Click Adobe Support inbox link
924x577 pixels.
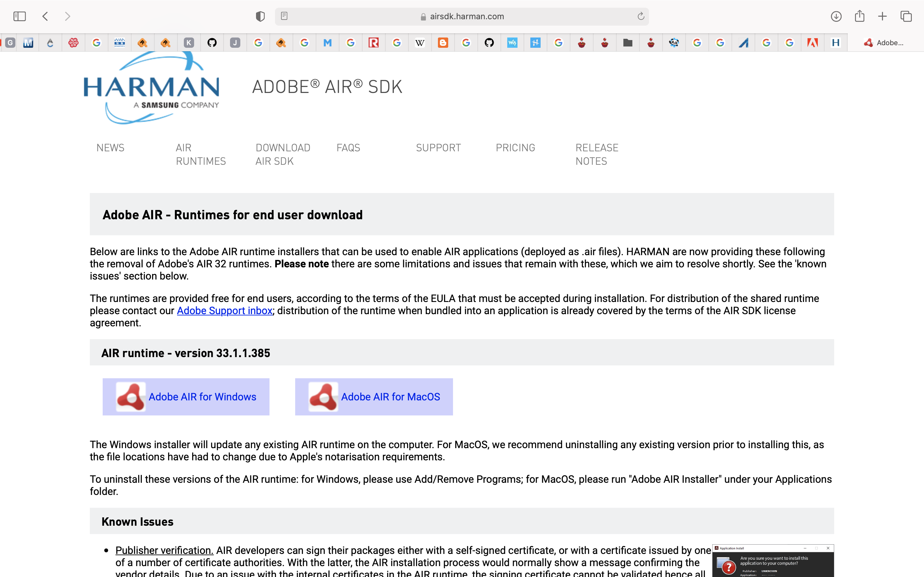tap(225, 311)
